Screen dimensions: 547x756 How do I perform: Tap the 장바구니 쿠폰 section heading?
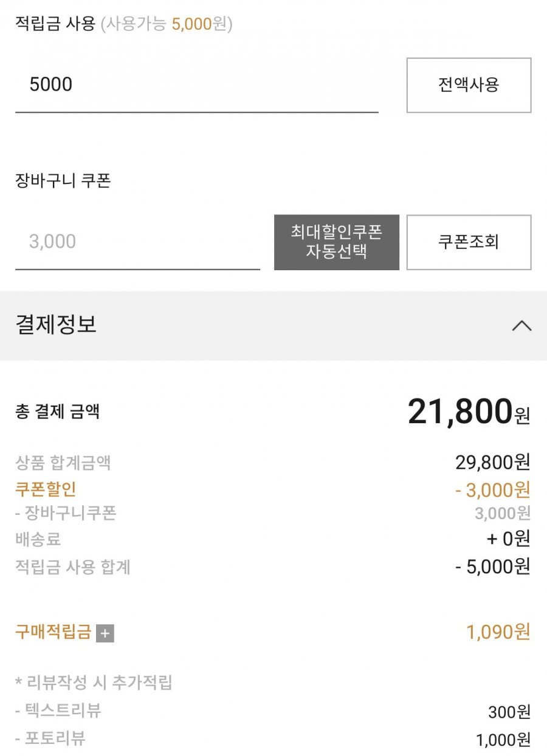pos(63,181)
